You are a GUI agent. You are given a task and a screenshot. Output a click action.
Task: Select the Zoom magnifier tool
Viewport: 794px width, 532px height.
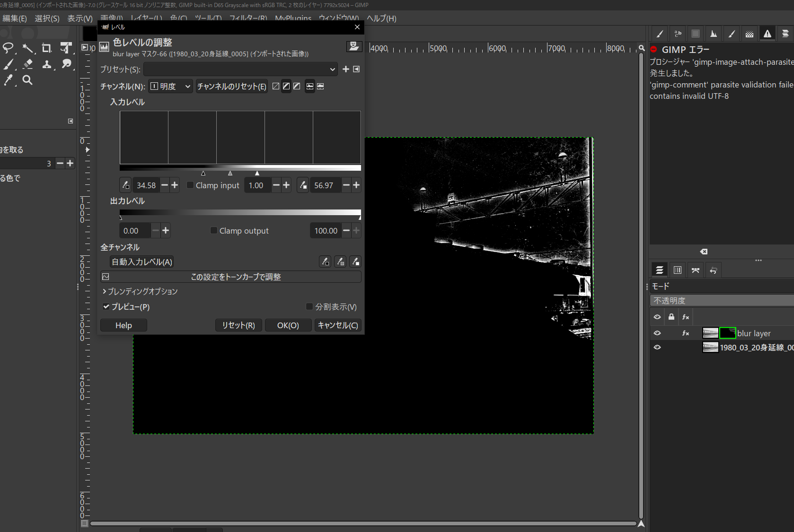(x=28, y=80)
